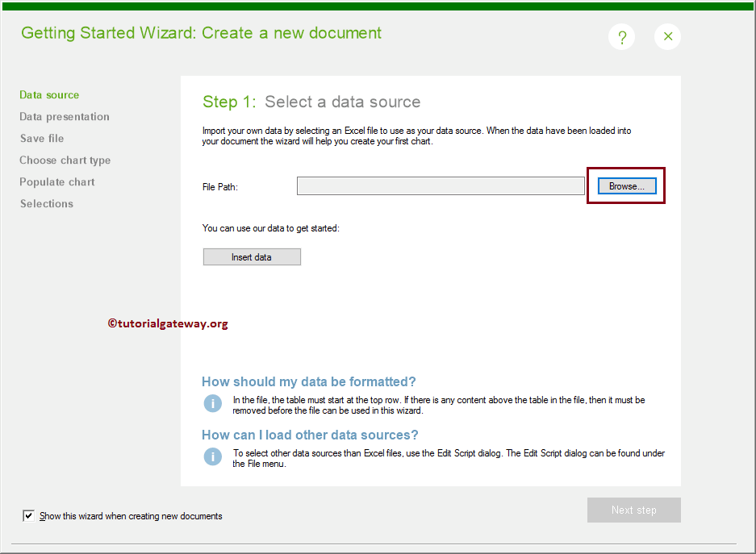
Task: Open help with the question mark icon
Action: 621,36
